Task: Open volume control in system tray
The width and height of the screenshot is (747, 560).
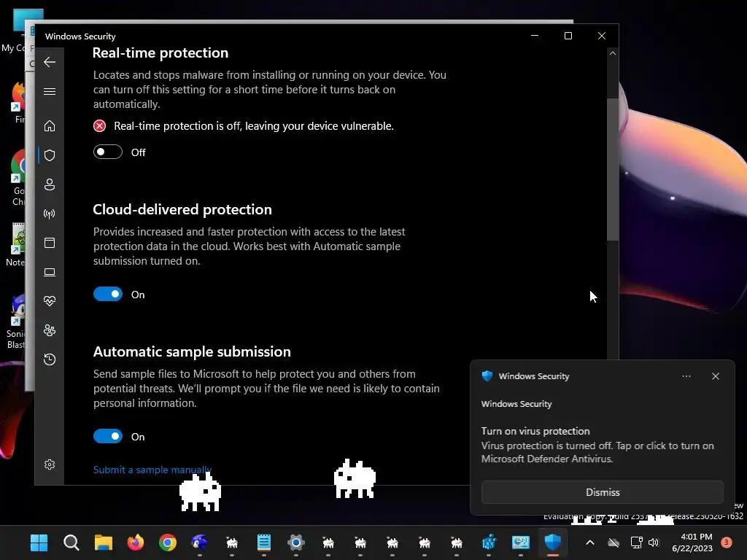Action: (654, 542)
